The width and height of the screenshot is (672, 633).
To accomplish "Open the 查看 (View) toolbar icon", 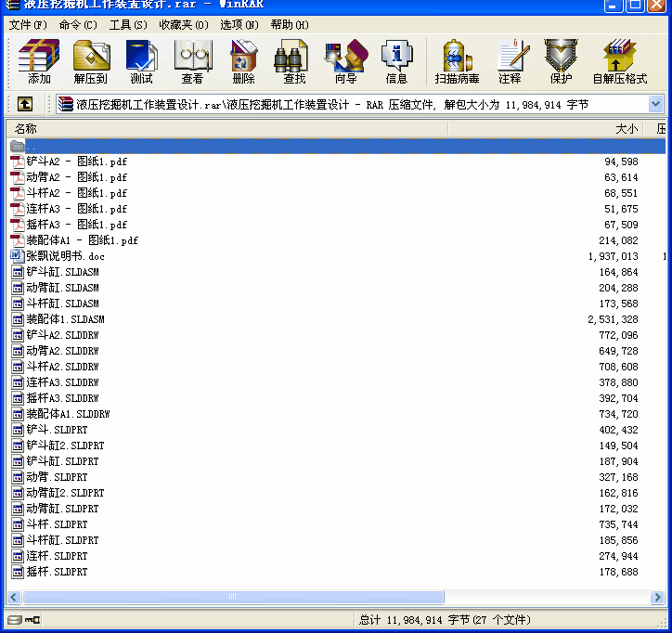I will click(x=192, y=61).
